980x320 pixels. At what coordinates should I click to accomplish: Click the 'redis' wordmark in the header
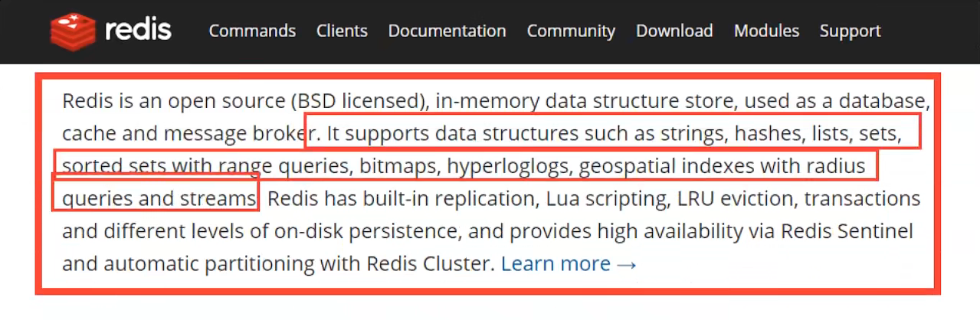pos(138,31)
